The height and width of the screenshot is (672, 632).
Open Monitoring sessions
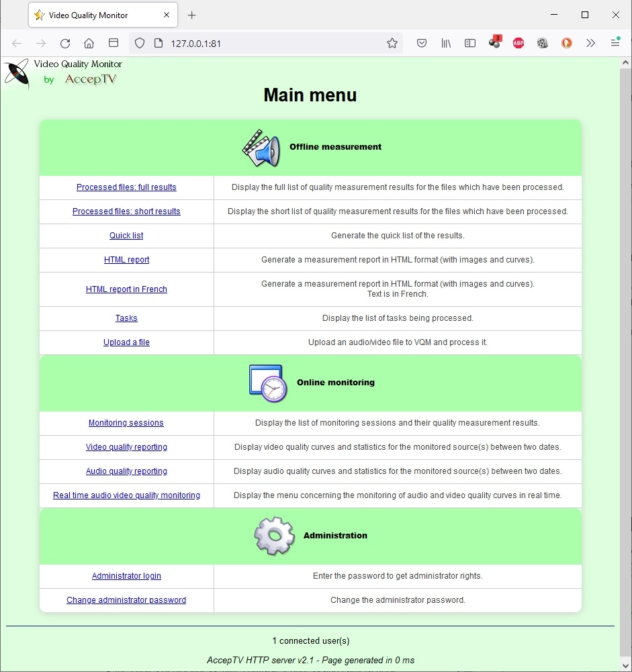[x=126, y=422]
